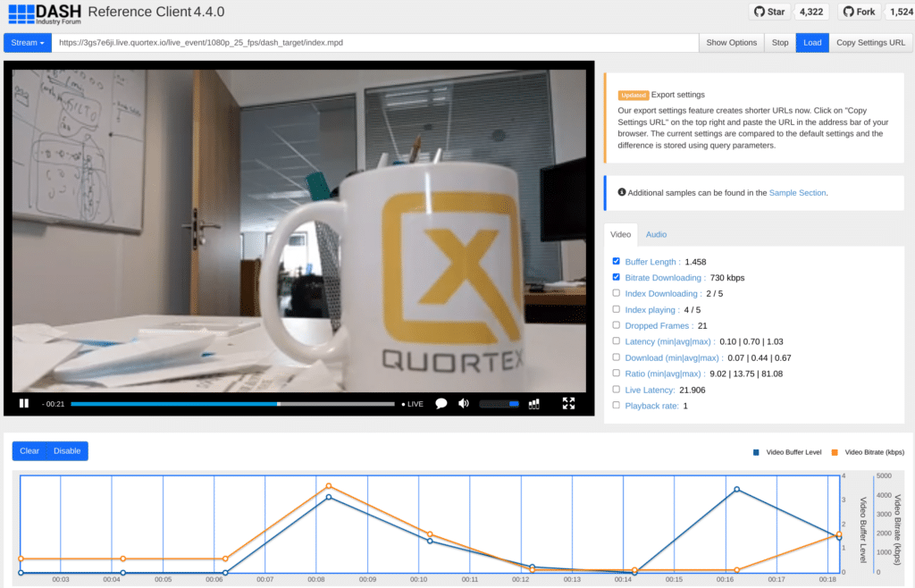Image resolution: width=915 pixels, height=588 pixels.
Task: Open the captions speech bubble menu
Action: tap(441, 404)
